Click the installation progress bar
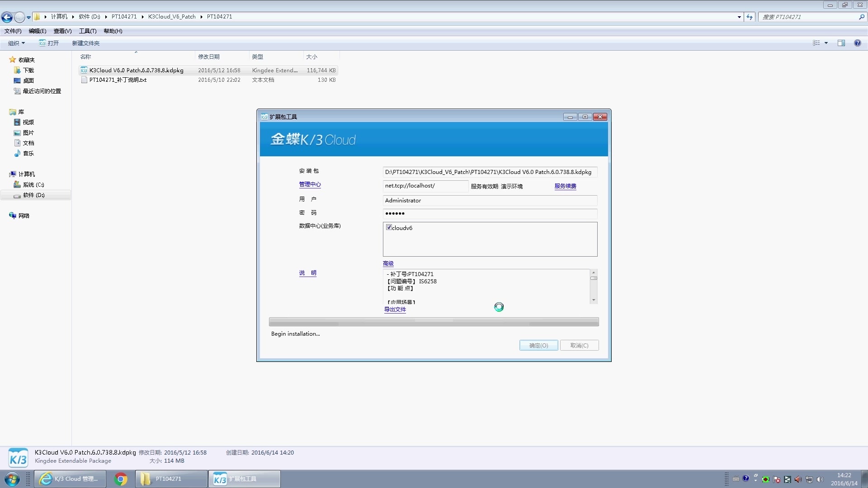868x488 pixels. pos(434,322)
